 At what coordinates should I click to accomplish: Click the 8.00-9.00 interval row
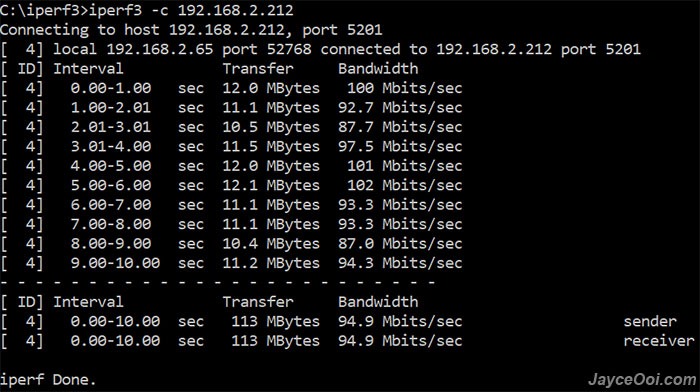231,243
